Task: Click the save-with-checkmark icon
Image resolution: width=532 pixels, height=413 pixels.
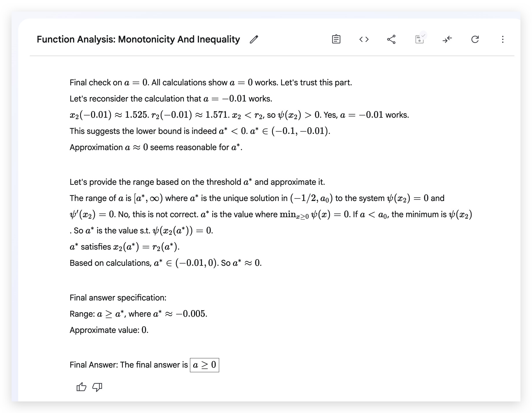Action: (x=420, y=38)
